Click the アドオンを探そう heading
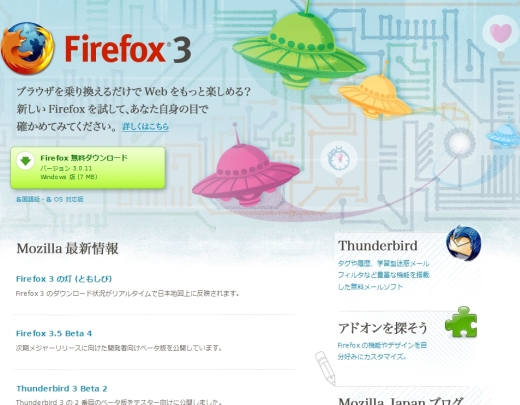 (x=383, y=328)
